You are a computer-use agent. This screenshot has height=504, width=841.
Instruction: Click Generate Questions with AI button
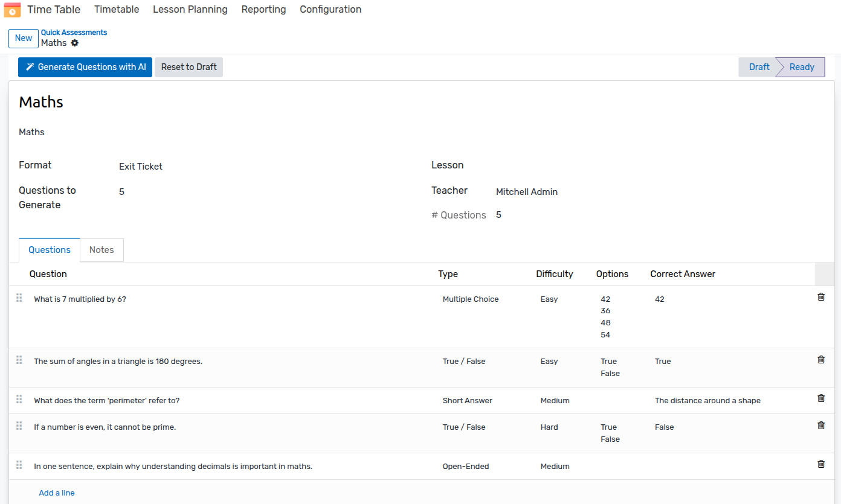[x=85, y=67]
